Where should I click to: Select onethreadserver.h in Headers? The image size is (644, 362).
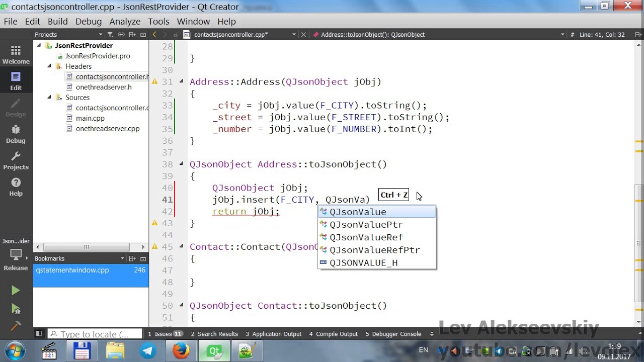click(x=104, y=87)
